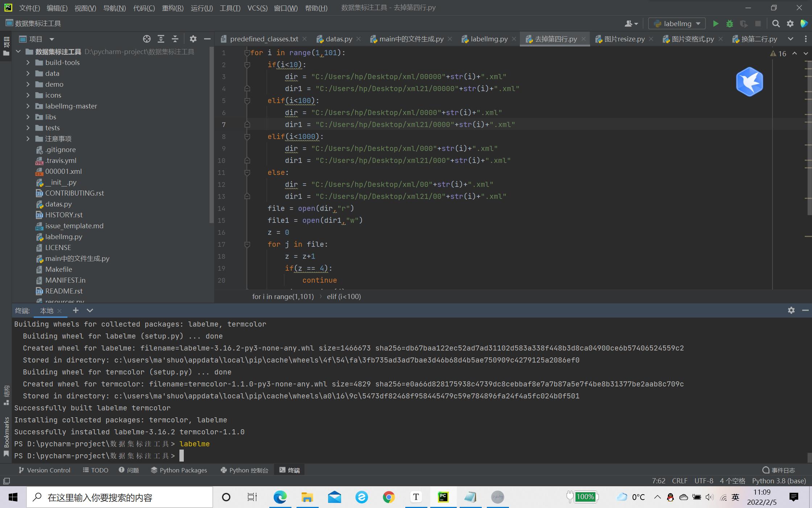Toggle the fold marker on line 17
Viewport: 812px width, 508px height.
247,245
